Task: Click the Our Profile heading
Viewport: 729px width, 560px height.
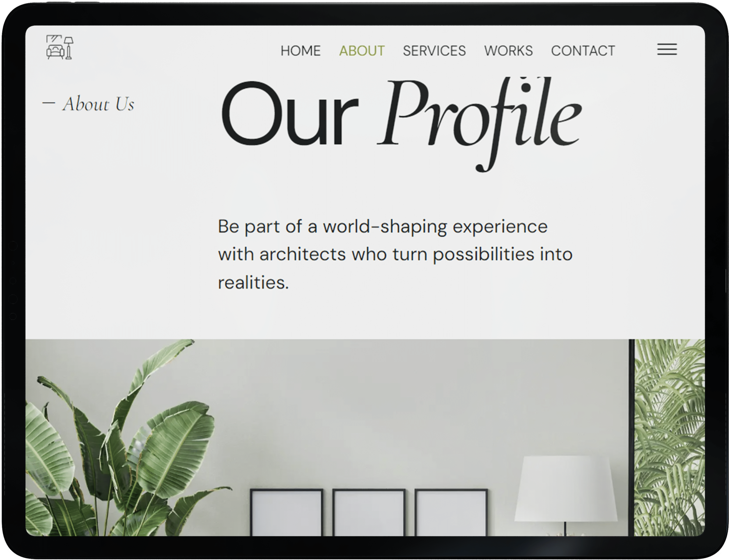Action: point(402,123)
